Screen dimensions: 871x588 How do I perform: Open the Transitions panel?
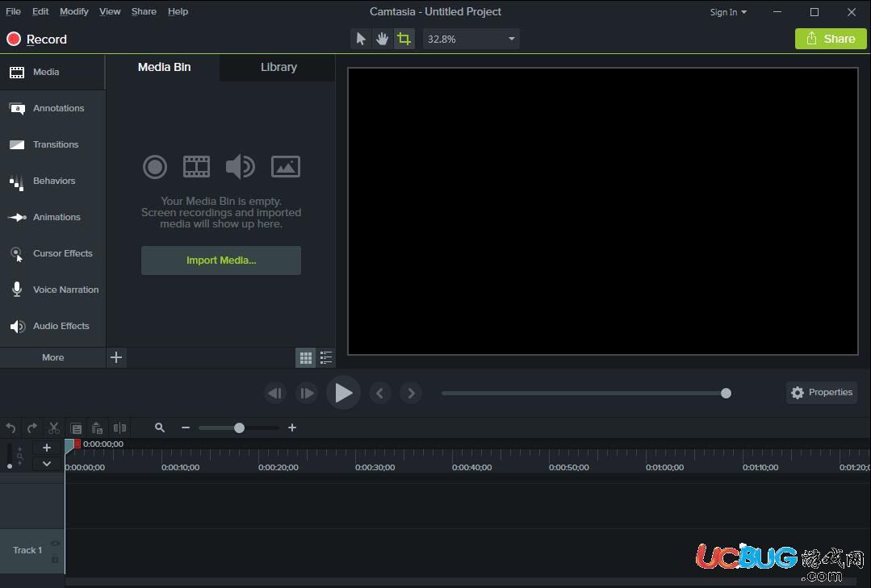click(x=52, y=144)
